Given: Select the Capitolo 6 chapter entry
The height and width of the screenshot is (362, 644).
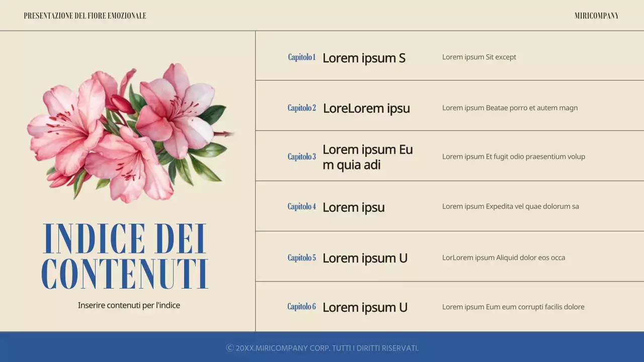Looking at the screenshot, I should 301,306.
